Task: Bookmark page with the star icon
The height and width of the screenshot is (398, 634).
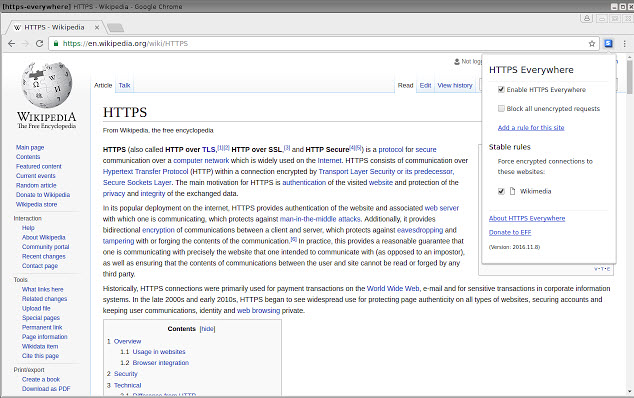Action: click(592, 44)
